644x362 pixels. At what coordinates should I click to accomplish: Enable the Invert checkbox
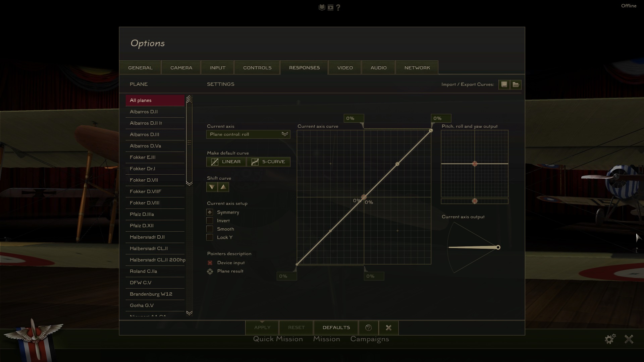(210, 221)
